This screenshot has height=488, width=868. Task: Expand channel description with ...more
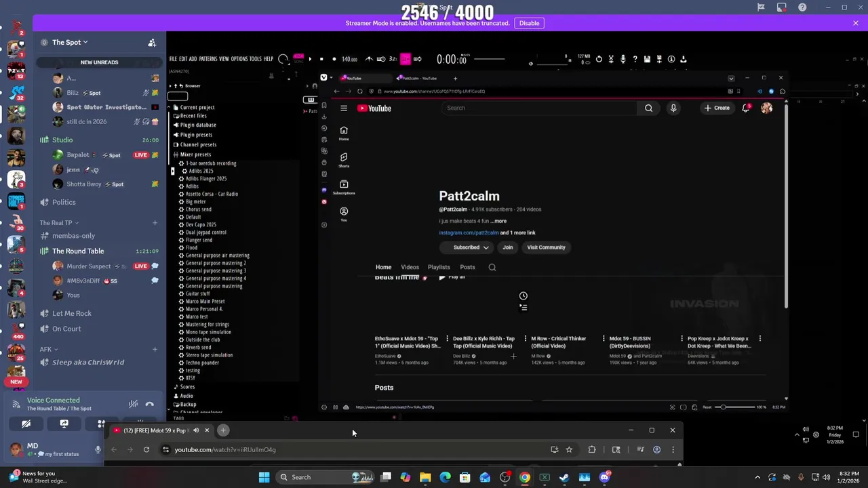click(498, 221)
